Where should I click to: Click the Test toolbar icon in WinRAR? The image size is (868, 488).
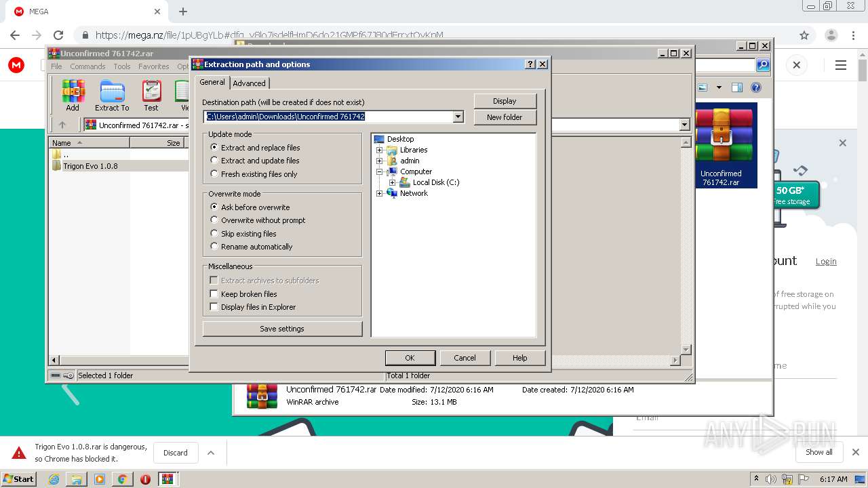[151, 95]
